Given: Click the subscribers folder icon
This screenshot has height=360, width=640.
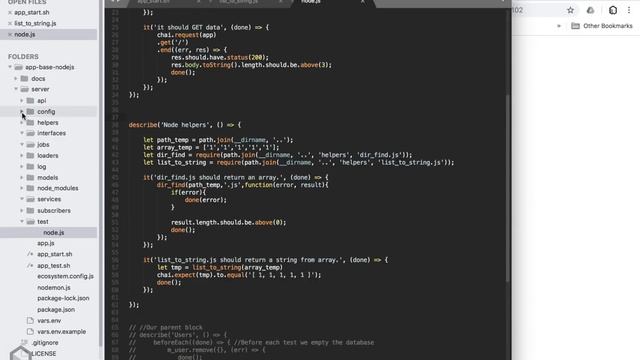Looking at the screenshot, I should coord(30,211).
